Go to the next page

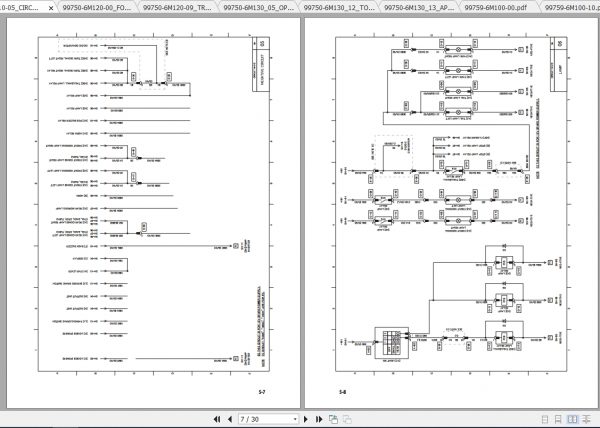[x=305, y=419]
